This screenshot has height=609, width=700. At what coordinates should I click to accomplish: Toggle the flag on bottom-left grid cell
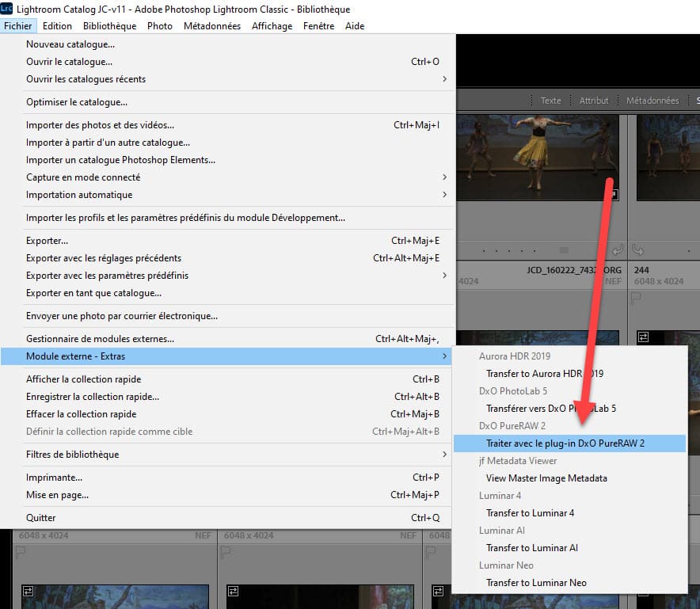[21, 553]
